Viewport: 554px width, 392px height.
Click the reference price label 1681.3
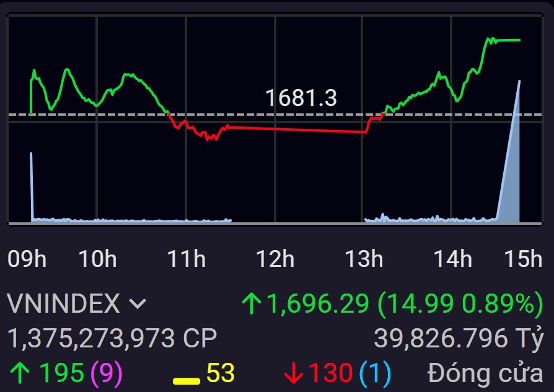click(301, 98)
